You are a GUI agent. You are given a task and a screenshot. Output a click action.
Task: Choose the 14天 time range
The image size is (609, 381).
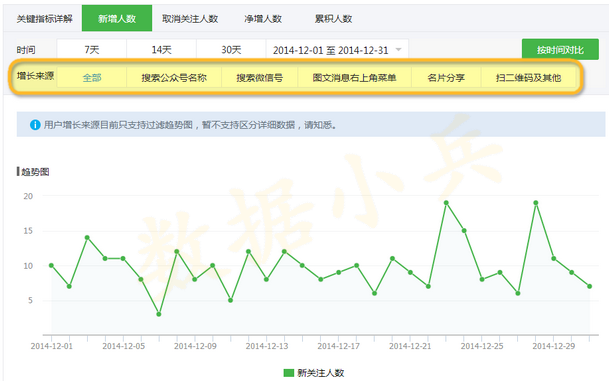coord(161,50)
